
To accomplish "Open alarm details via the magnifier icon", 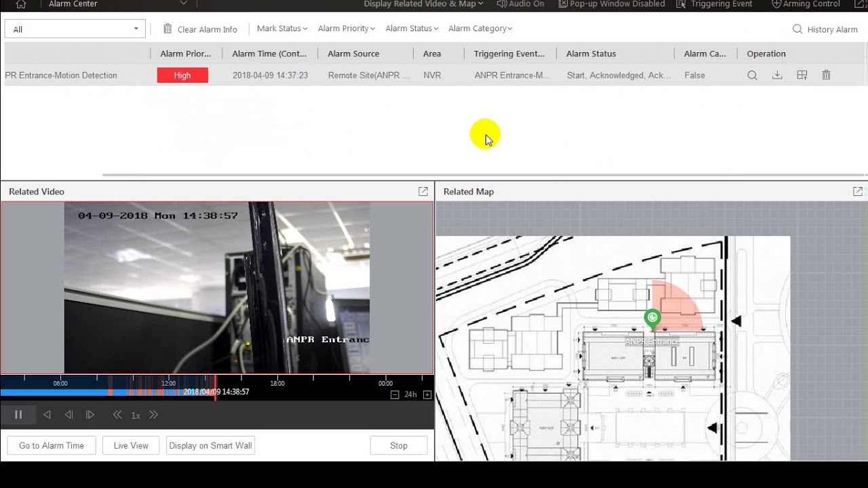I will point(752,75).
